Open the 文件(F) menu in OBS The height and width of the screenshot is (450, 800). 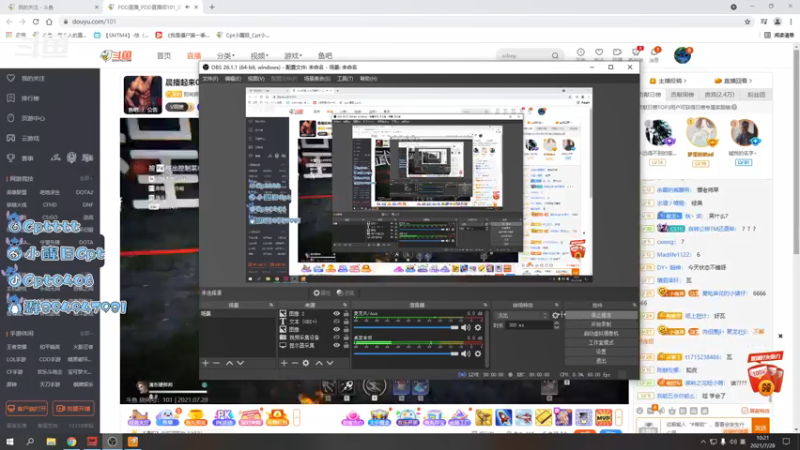point(210,79)
